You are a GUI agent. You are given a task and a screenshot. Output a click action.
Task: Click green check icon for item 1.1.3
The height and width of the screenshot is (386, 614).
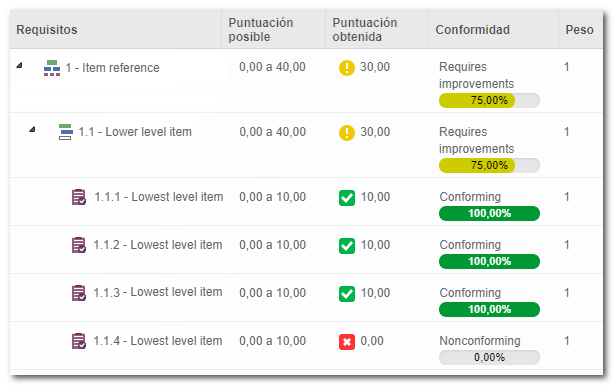tap(347, 294)
